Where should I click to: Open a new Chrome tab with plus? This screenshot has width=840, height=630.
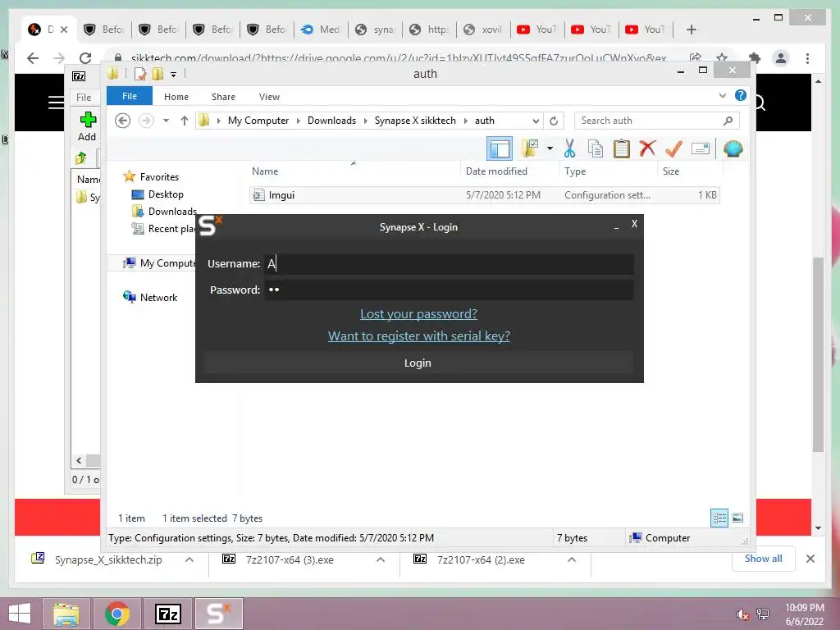[x=691, y=30]
